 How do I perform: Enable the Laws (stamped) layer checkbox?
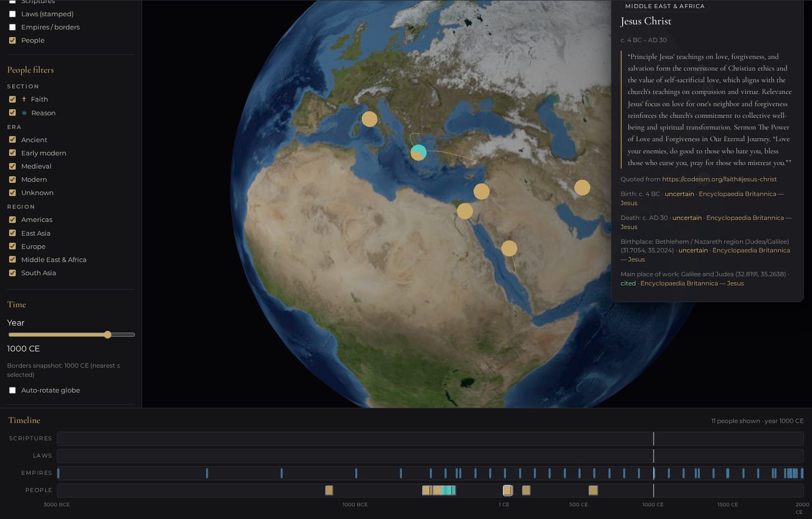(12, 14)
